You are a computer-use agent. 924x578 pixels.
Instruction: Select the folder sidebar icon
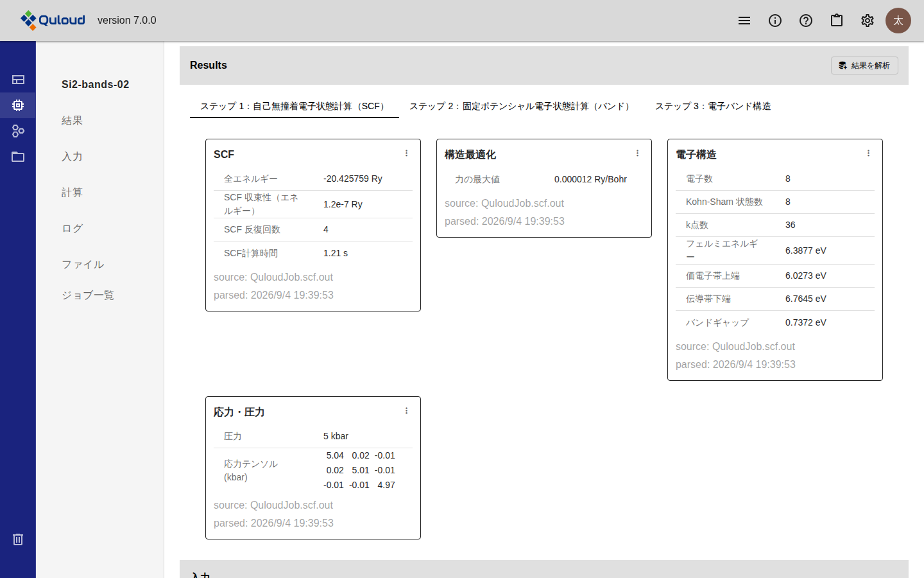point(18,157)
